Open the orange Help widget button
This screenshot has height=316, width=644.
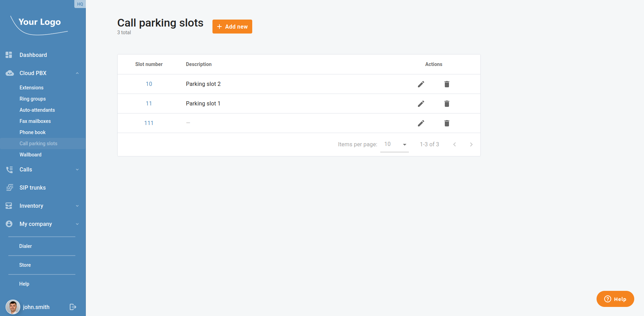[x=615, y=299]
